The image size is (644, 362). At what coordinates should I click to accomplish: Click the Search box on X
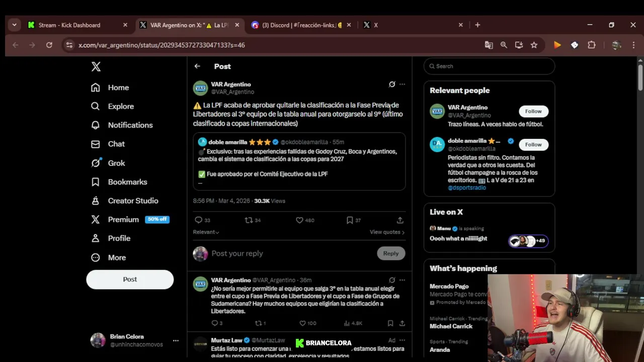coord(489,66)
